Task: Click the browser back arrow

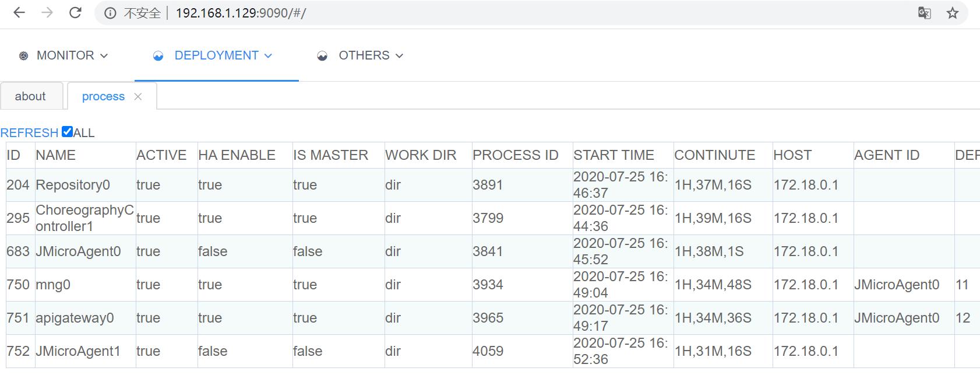Action: pos(19,13)
